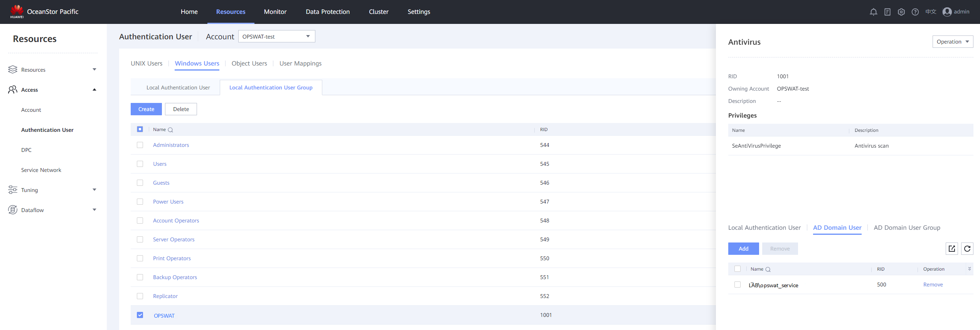Open the admin user avatar icon
This screenshot has height=330, width=980.
pos(947,12)
